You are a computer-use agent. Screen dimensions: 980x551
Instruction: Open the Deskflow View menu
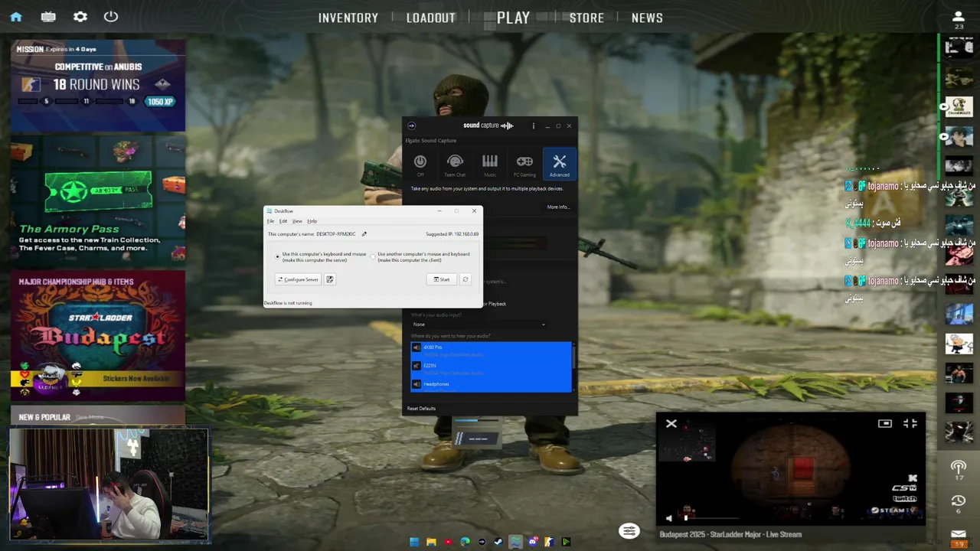(297, 221)
